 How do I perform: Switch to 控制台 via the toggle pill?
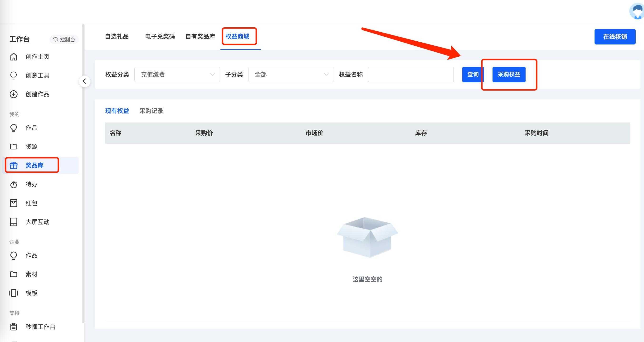pos(64,39)
